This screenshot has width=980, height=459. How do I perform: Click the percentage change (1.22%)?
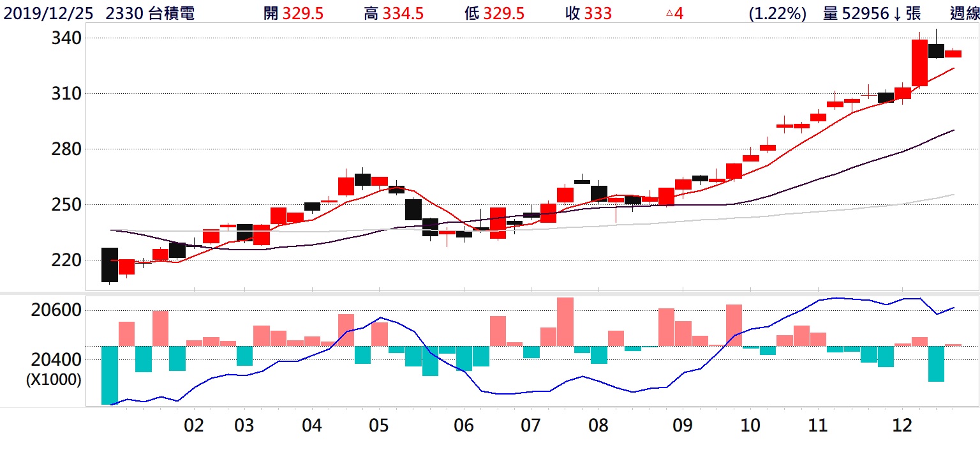778,13
